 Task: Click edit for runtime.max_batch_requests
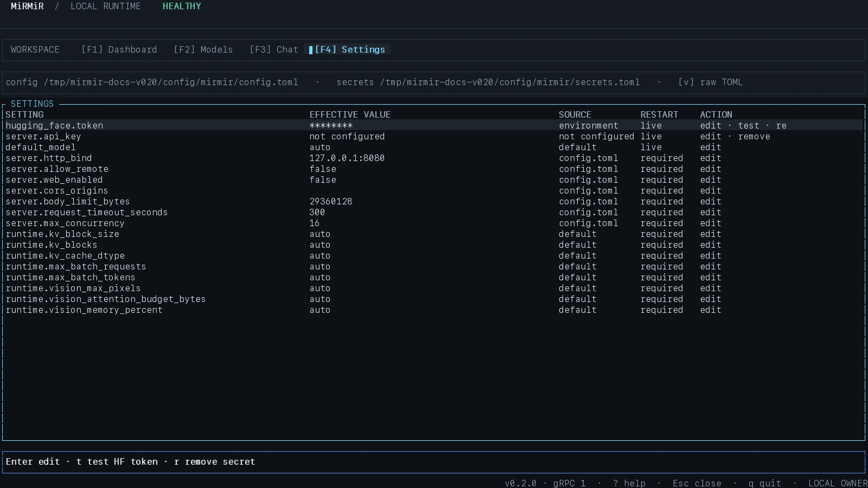point(711,266)
